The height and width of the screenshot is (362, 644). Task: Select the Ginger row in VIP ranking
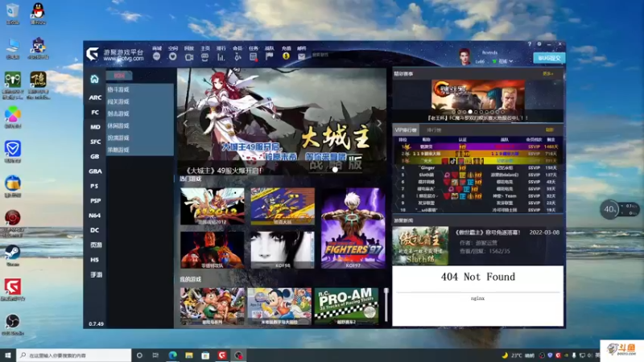479,168
